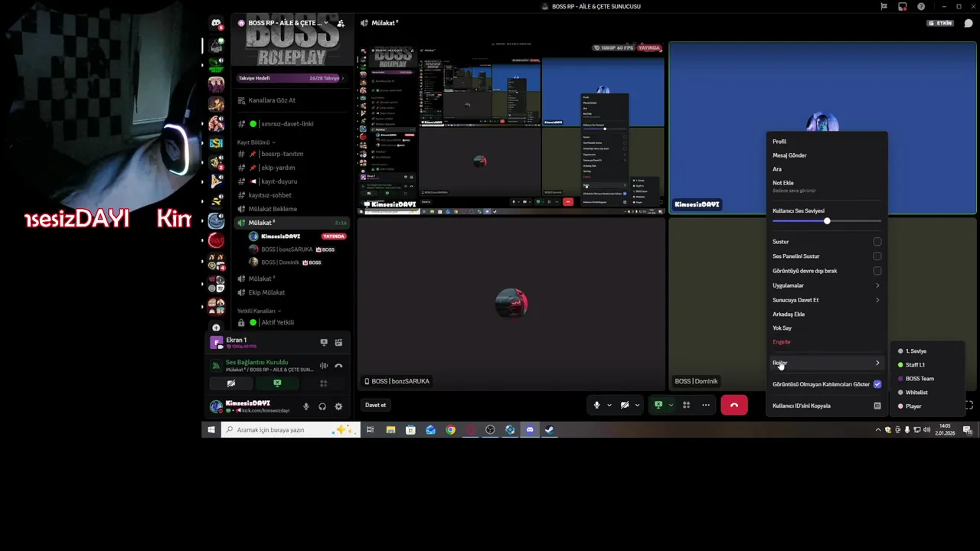980x551 pixels.
Task: Choose Engelle in context menu
Action: (827, 342)
